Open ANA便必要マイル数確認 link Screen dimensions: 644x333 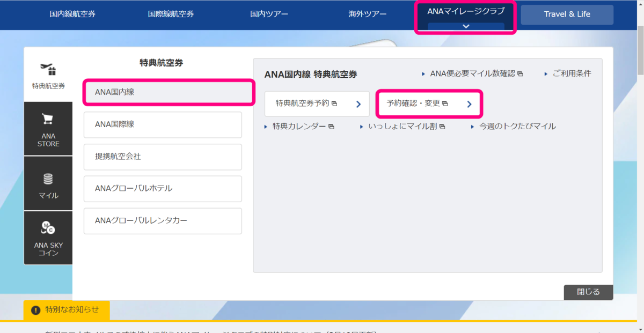[472, 73]
